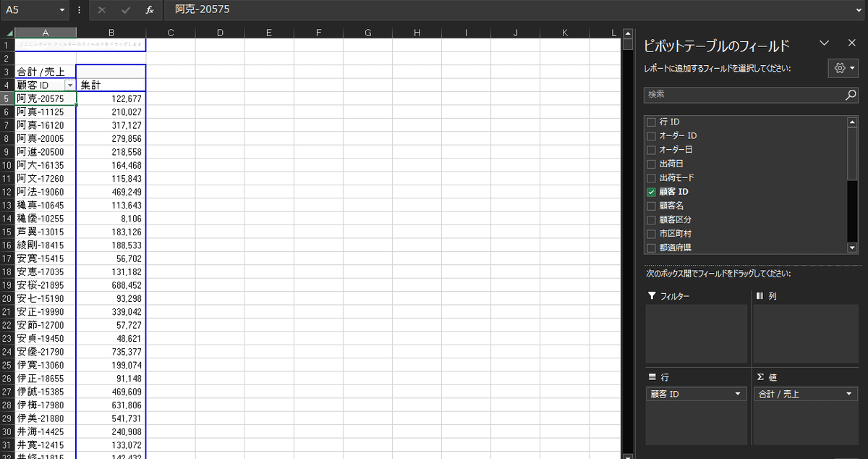Open the 合計 / 売上 value field dropdown
868x459 pixels.
[x=849, y=394]
